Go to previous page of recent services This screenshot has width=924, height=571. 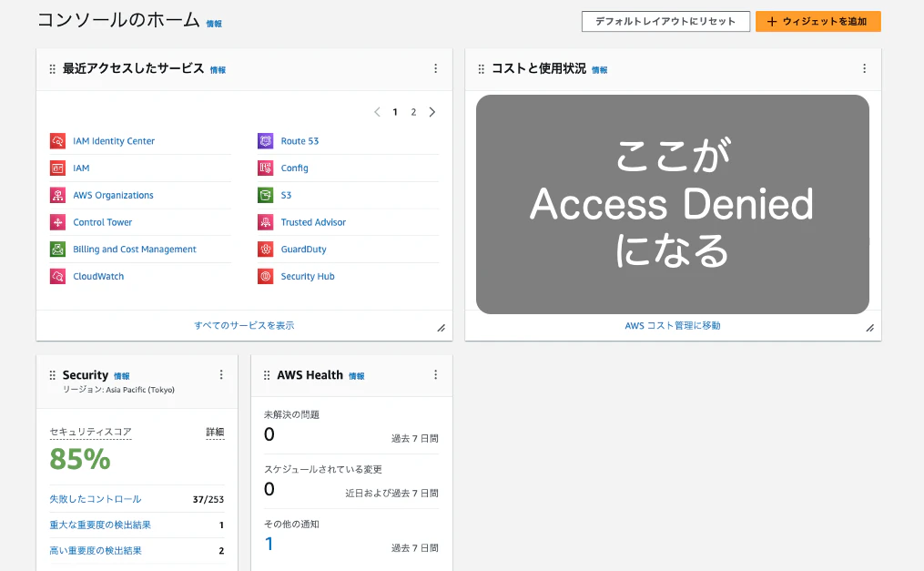pyautogui.click(x=377, y=112)
